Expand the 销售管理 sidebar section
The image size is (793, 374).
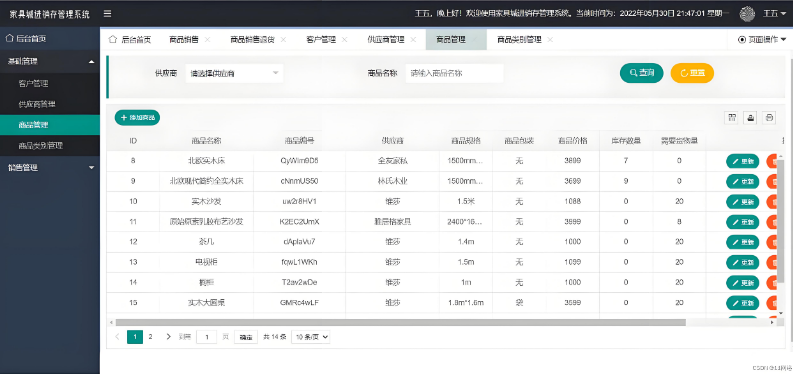pos(50,168)
